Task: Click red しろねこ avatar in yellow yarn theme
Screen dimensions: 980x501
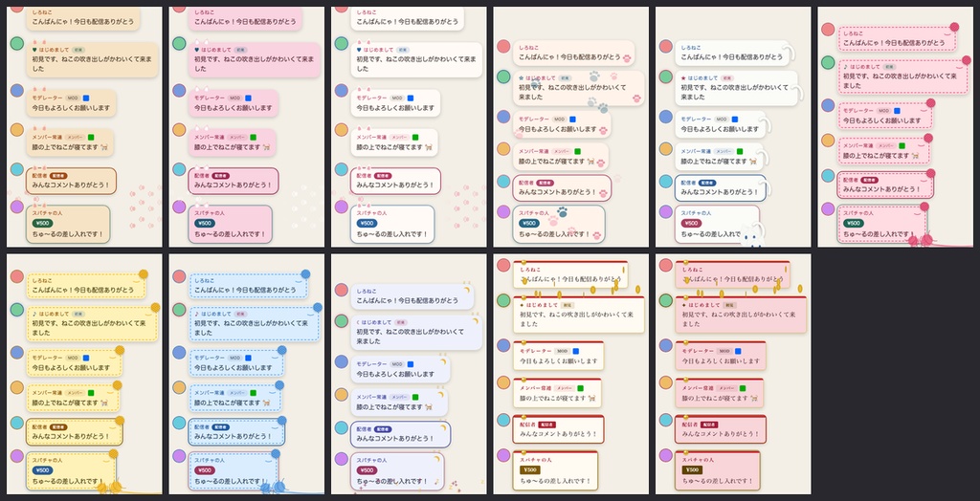Action: pyautogui.click(x=17, y=276)
